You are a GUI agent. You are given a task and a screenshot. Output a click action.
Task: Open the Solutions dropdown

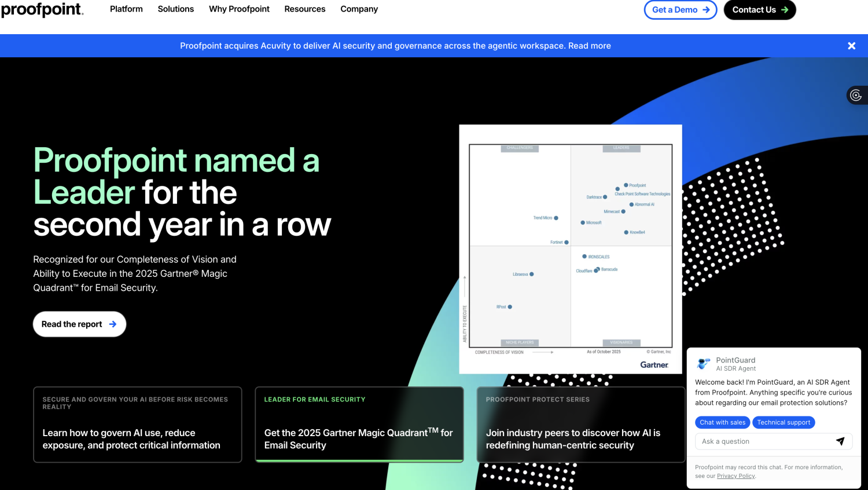click(175, 9)
